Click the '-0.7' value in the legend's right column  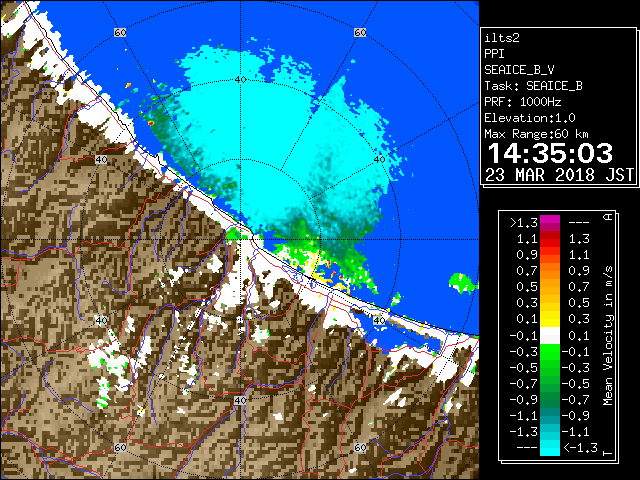(576, 400)
